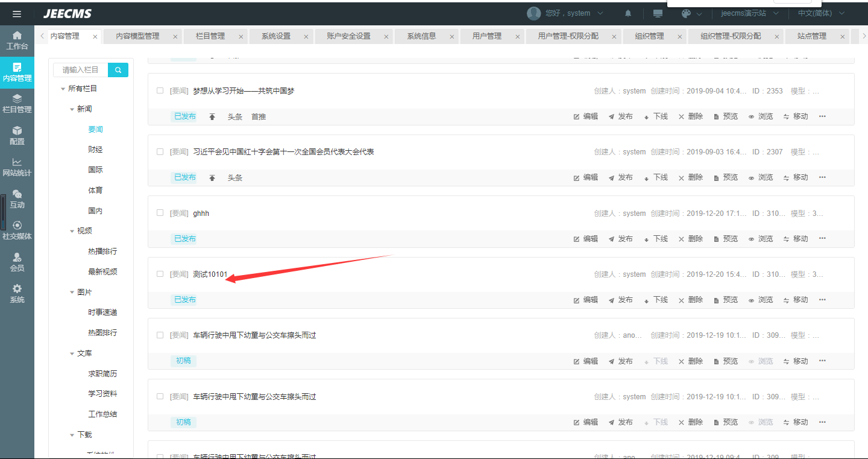Viewport: 868px width, 459px height.
Task: Select 时事速递 in the column tree
Action: [102, 312]
